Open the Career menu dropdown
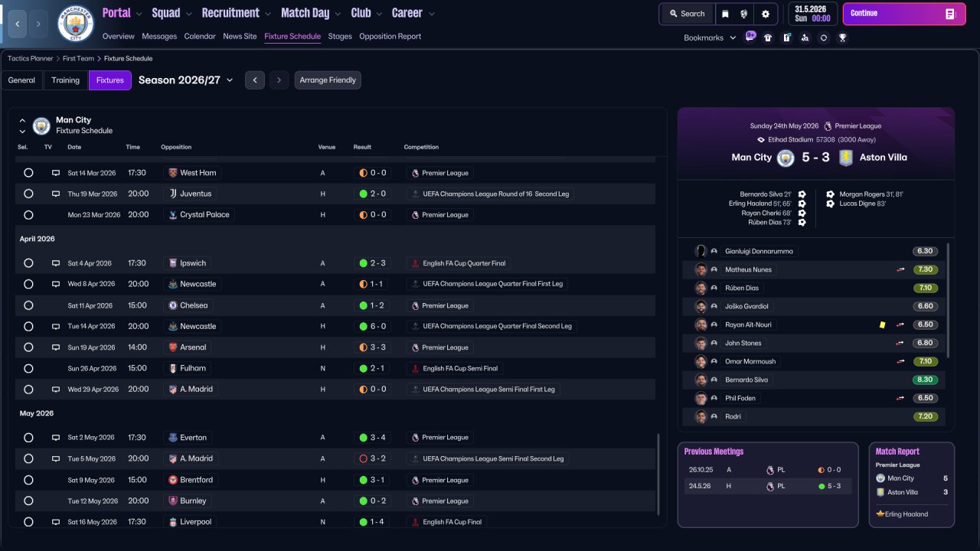980x551 pixels. point(413,13)
